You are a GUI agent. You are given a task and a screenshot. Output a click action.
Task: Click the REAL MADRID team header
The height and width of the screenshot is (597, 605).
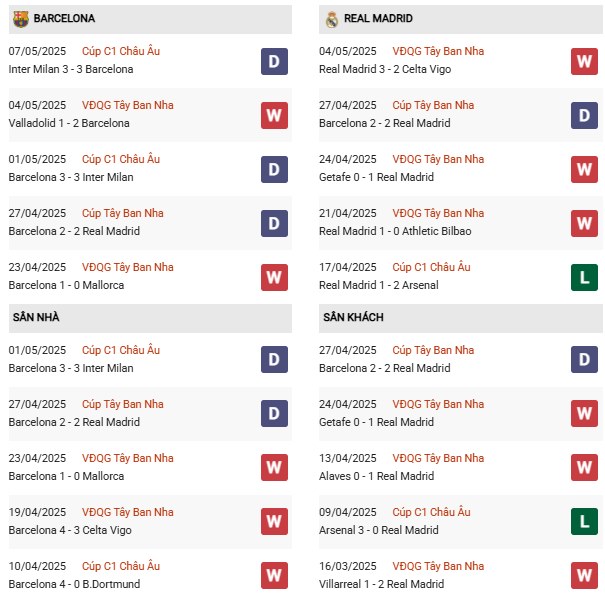click(460, 19)
